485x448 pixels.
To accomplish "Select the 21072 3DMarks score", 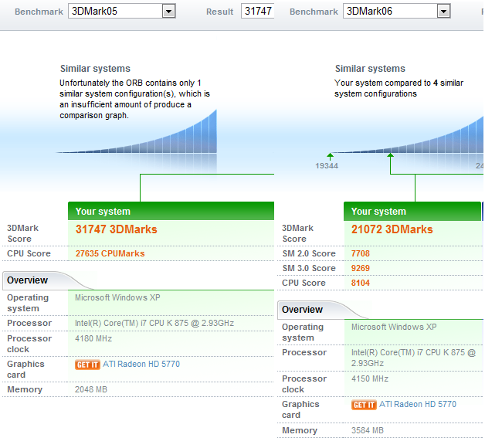I will tap(392, 229).
